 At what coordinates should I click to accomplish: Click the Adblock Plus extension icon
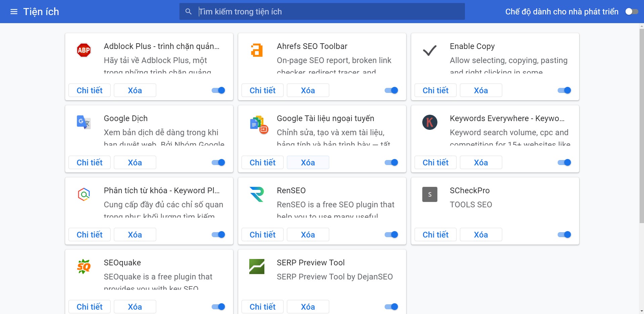84,50
